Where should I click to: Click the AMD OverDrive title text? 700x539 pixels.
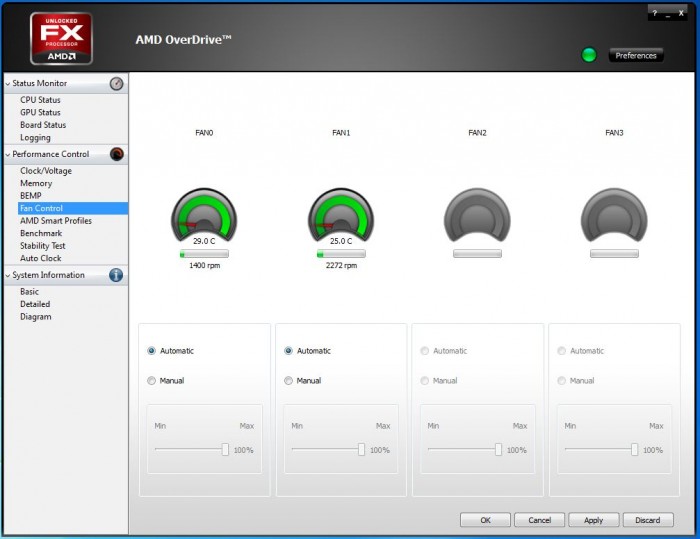(x=183, y=40)
